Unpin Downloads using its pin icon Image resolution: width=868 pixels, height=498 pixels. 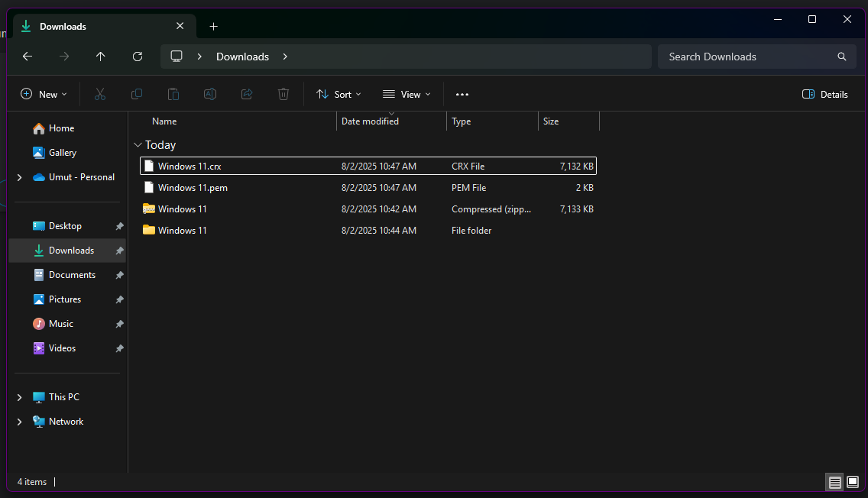tap(119, 251)
